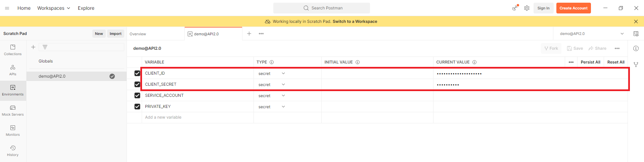Click the Sign In button
644x162 pixels.
click(543, 8)
